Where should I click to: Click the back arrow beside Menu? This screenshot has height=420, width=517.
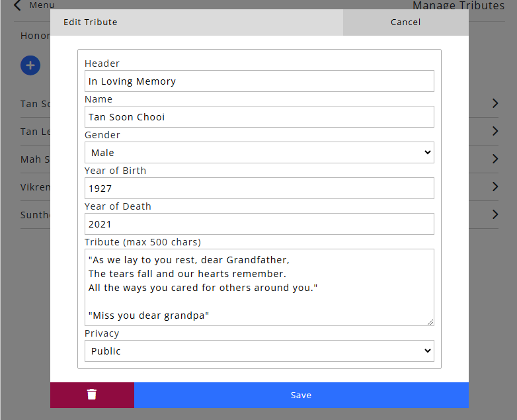click(x=17, y=5)
